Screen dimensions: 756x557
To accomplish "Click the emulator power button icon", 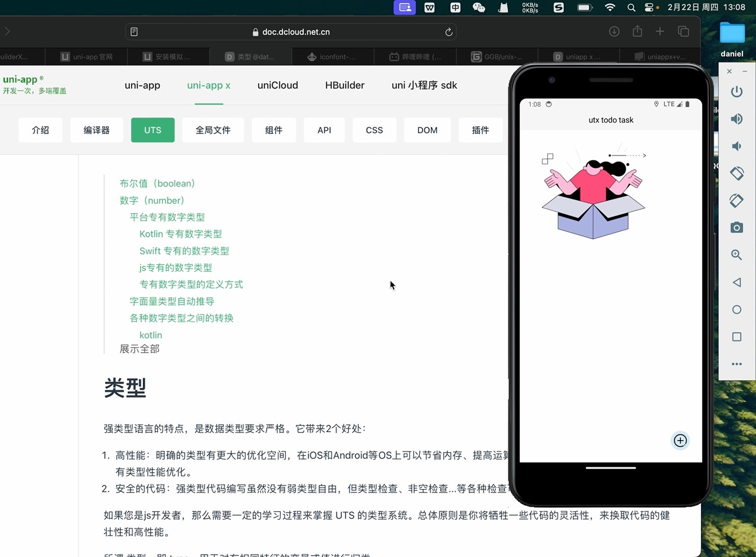I will coord(736,92).
